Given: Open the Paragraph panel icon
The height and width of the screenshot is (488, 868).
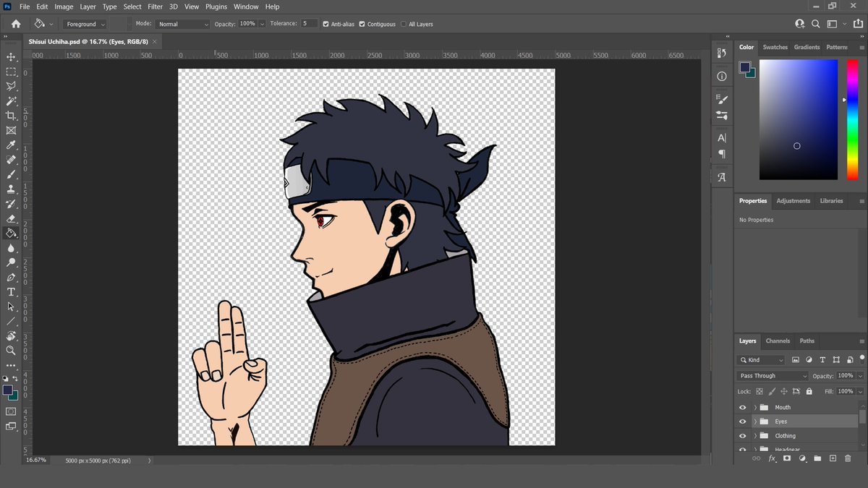Looking at the screenshot, I should (721, 154).
